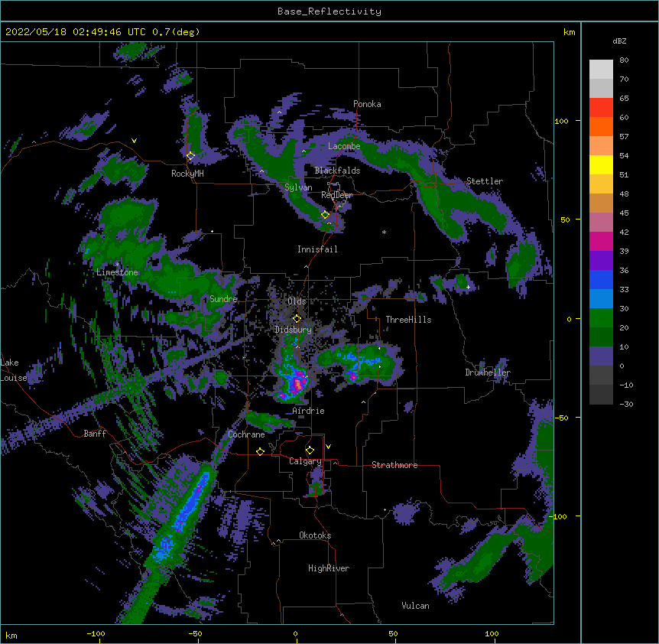
Task: Click the Stettler city label
Action: point(485,181)
